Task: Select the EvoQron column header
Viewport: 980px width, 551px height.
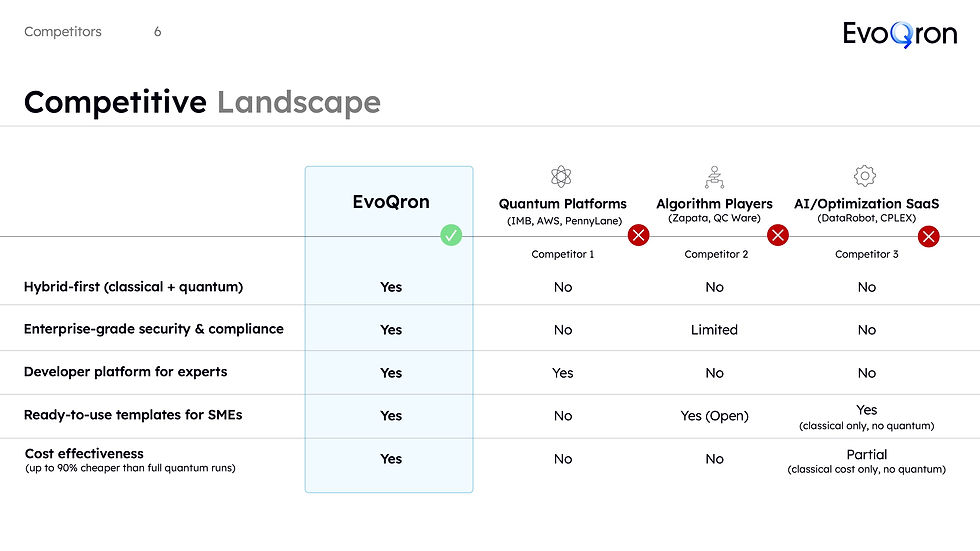Action: [391, 202]
